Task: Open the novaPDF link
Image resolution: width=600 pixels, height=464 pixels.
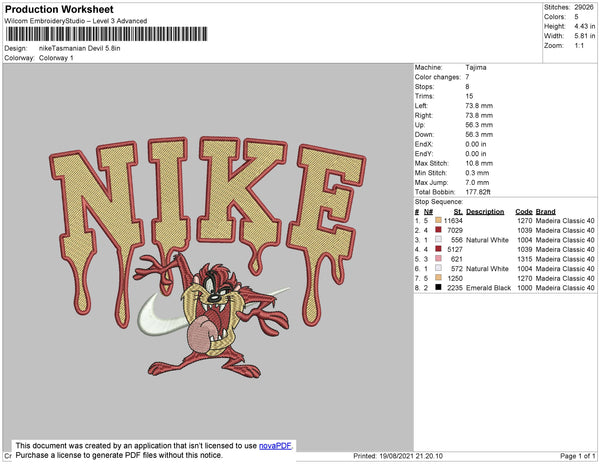Action: 275,446
